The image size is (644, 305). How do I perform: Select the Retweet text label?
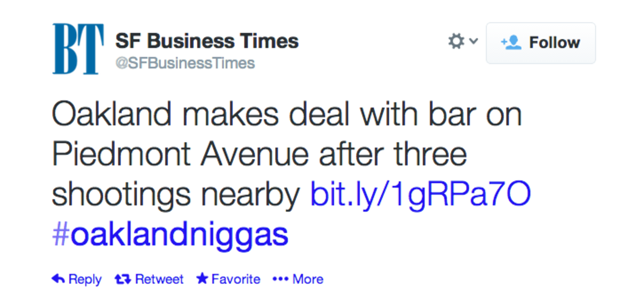[159, 279]
